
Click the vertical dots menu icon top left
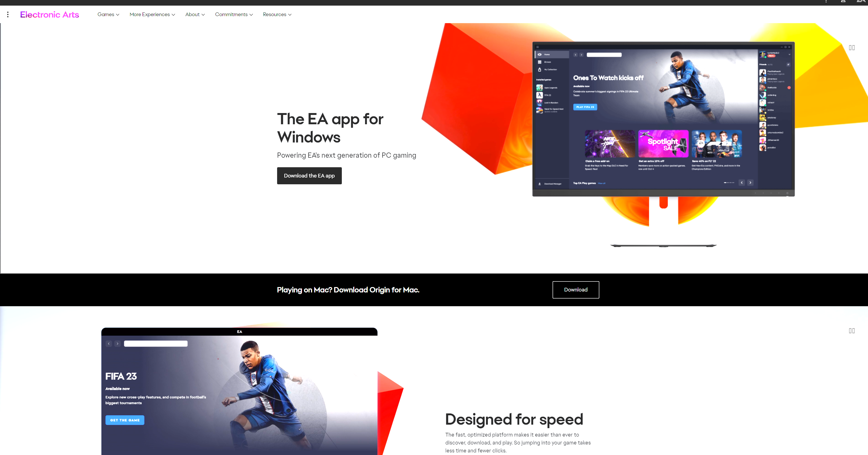pyautogui.click(x=7, y=14)
